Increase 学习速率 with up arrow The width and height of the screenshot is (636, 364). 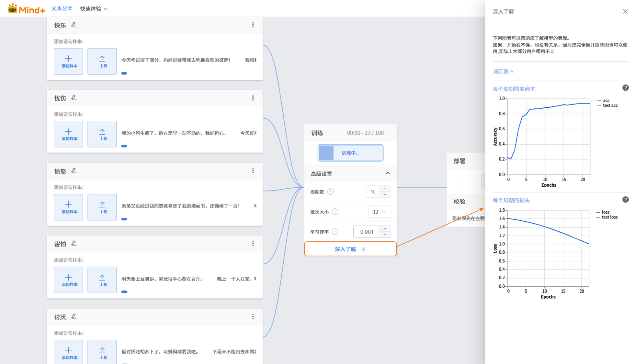(x=385, y=229)
